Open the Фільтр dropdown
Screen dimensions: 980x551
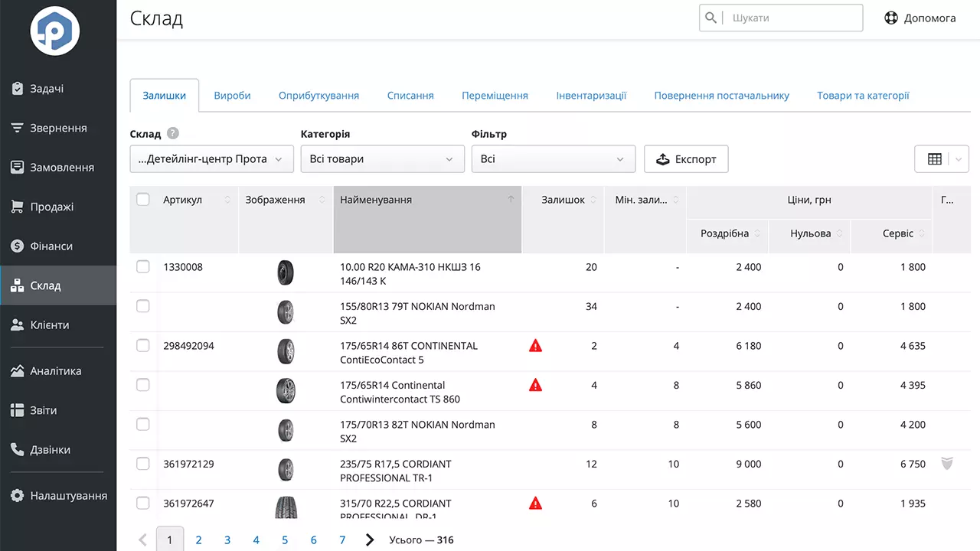554,159
